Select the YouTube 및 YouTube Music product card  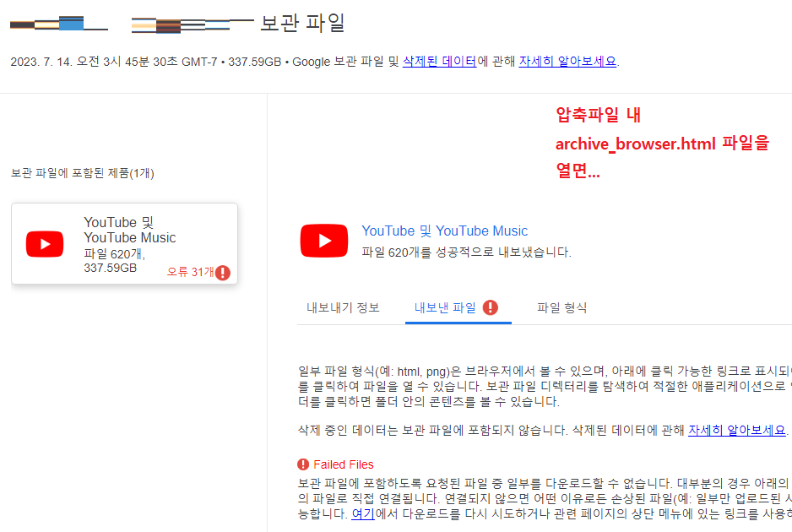coord(124,243)
